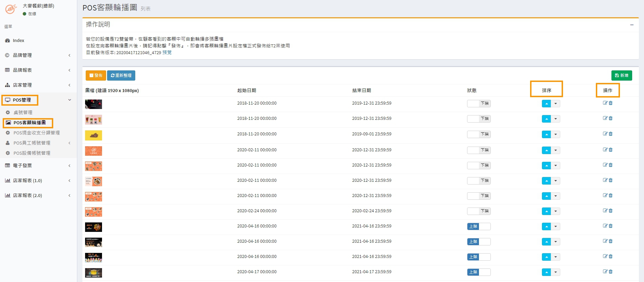Image resolution: width=644 pixels, height=282 pixels.
Task: Expand the 電子發票 sidebar menu
Action: pos(37,166)
